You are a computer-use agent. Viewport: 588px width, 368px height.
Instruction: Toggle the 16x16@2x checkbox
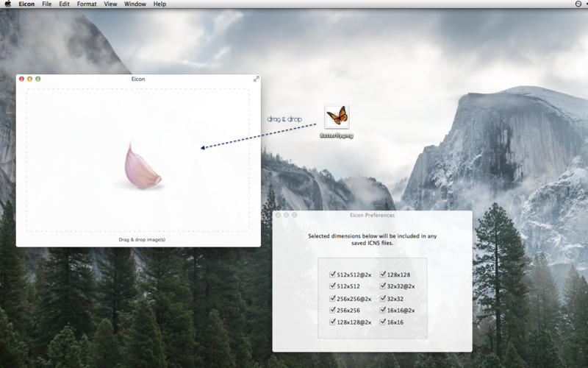coord(383,310)
